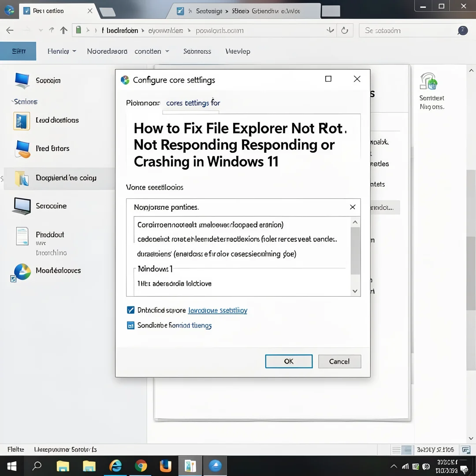Screen dimensions: 476x476
Task: Open the 'Sorridteat Nug ores' icon
Action: click(429, 81)
